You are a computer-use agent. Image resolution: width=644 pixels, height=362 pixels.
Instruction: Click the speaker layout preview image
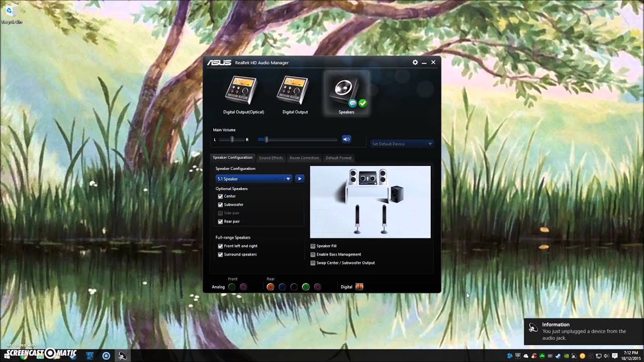(370, 202)
